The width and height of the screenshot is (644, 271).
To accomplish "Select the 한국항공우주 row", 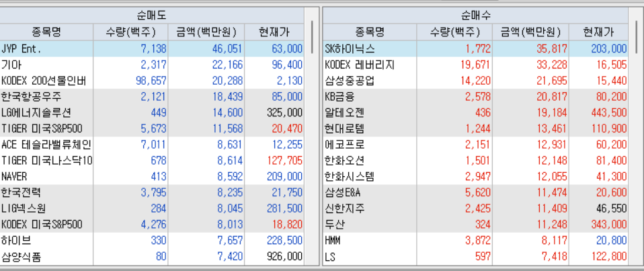I will [x=152, y=97].
